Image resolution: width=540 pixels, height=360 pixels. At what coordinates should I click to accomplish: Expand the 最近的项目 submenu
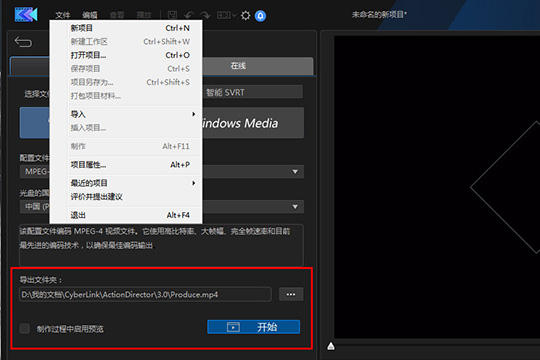click(126, 183)
